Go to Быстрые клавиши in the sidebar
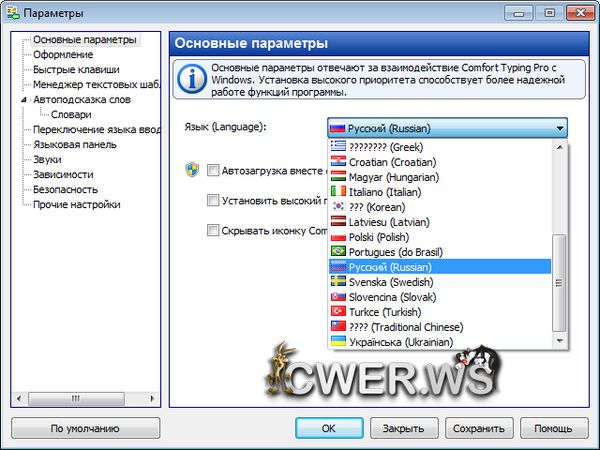Image resolution: width=600 pixels, height=450 pixels. 75,70
